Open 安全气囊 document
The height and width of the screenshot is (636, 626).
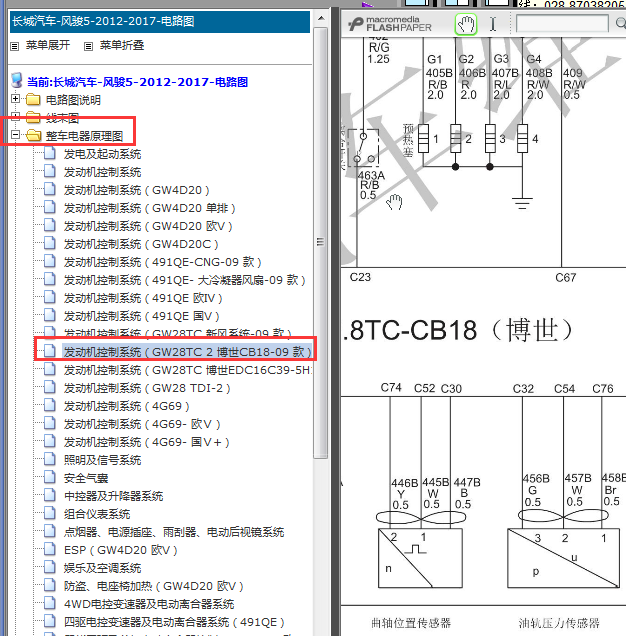tap(86, 478)
